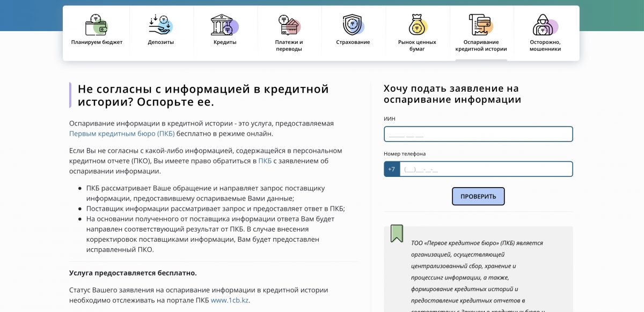
Task: Click bullet 'ПКБ рассматривает Ваше обращение'
Action: (206, 194)
